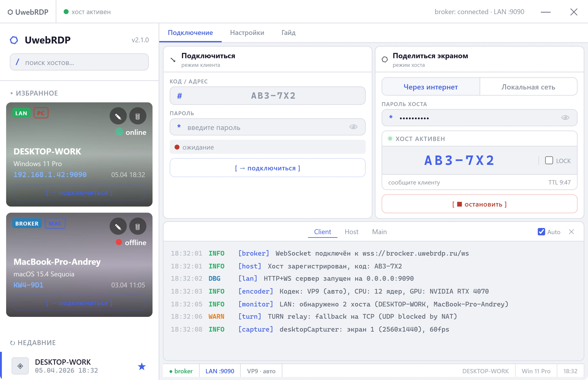Click the введите пароль input field

(267, 127)
